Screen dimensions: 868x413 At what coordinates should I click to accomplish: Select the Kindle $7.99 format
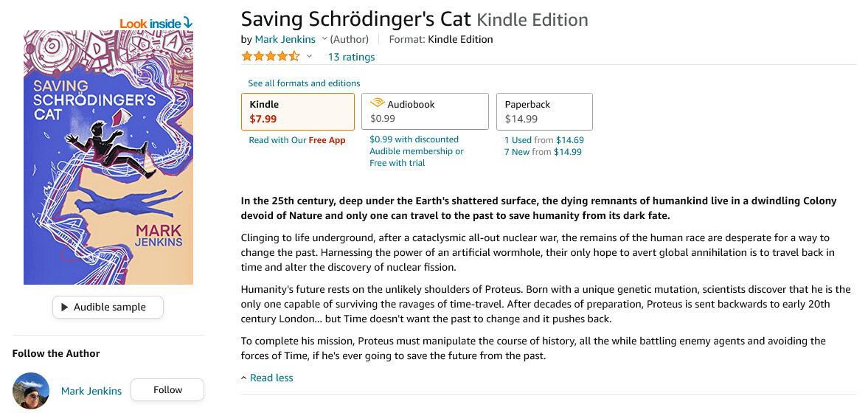click(x=298, y=111)
